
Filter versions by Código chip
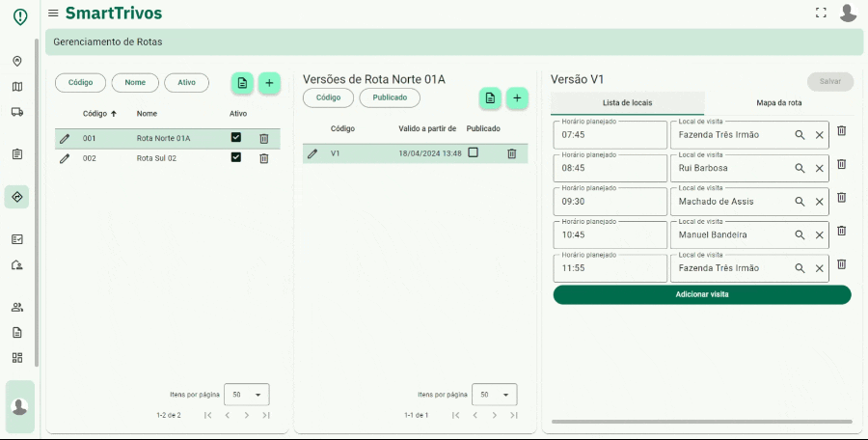coord(328,97)
